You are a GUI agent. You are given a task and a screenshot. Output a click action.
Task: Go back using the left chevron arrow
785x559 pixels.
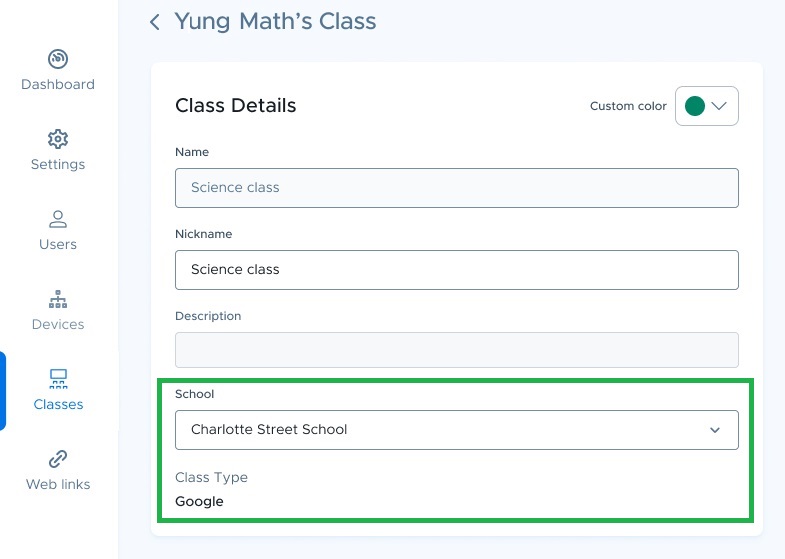[155, 22]
